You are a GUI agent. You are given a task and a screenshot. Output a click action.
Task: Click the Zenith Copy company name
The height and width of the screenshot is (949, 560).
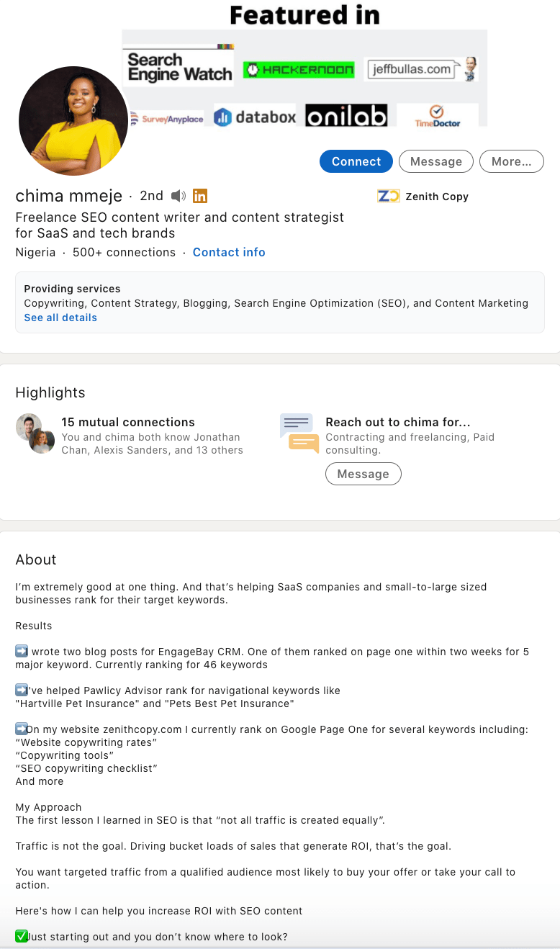click(437, 197)
